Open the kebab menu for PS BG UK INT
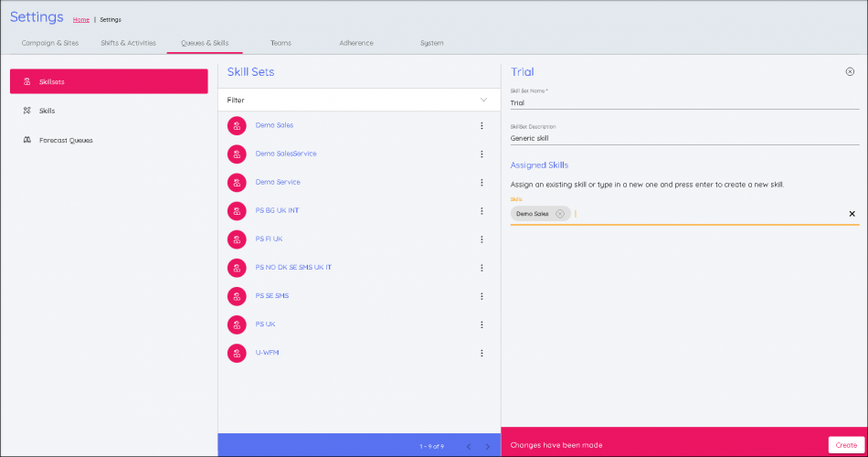The image size is (868, 457). (482, 211)
